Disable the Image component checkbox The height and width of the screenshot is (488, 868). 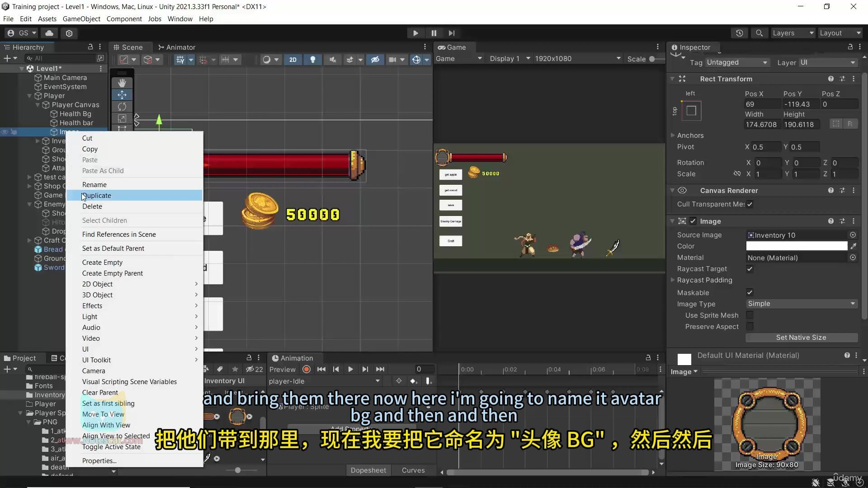(693, 221)
